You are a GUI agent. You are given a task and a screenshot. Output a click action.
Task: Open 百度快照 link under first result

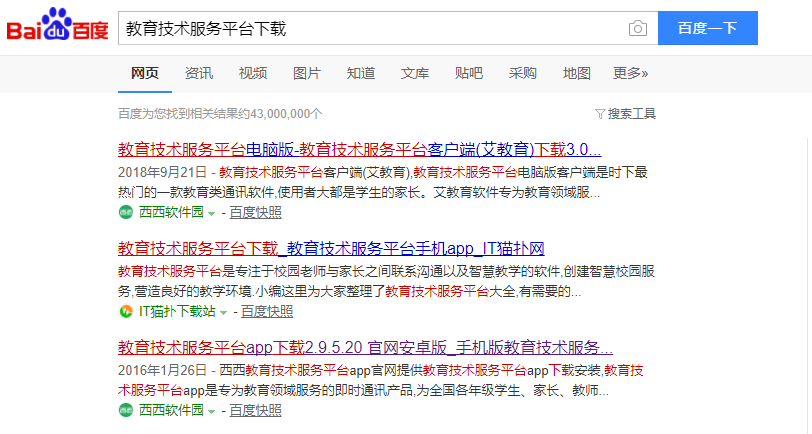[255, 212]
